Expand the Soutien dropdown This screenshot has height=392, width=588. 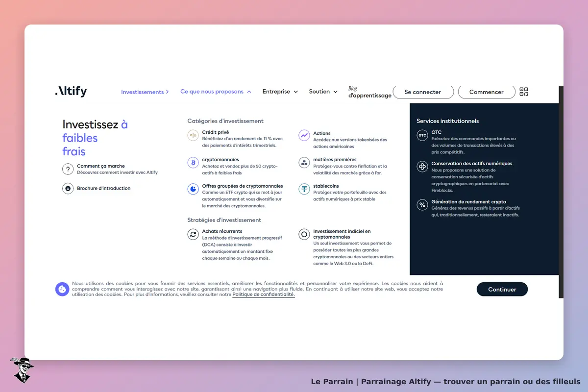tap(323, 92)
